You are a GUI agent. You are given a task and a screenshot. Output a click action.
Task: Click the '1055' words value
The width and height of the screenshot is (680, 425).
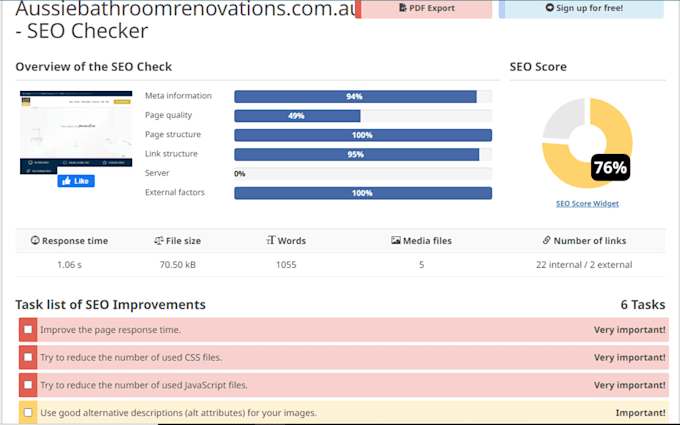click(286, 265)
